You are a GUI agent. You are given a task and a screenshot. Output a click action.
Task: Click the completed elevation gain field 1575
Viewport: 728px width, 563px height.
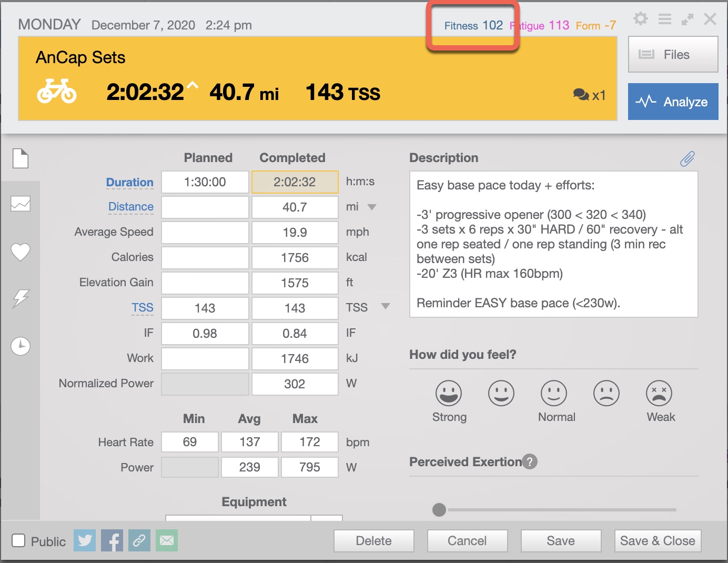(x=295, y=283)
